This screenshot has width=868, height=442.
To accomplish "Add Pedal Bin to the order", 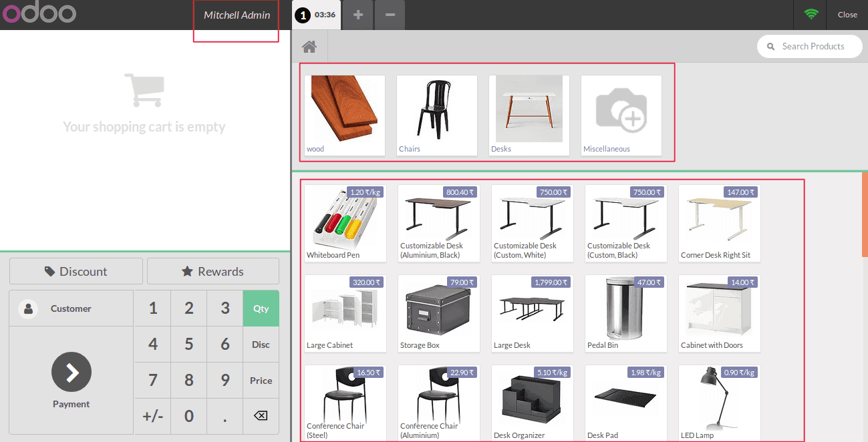I will point(626,313).
